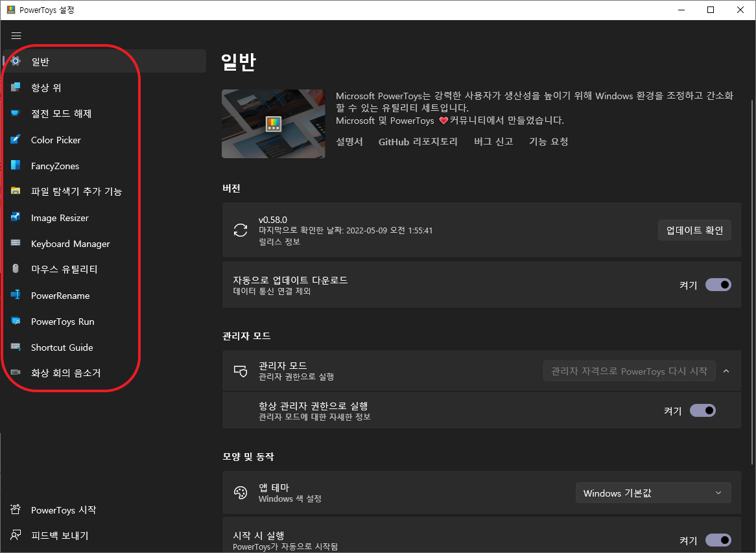Toggle 항상 관리자 권한으로 실행 switch
This screenshot has height=553, width=756.
click(702, 411)
